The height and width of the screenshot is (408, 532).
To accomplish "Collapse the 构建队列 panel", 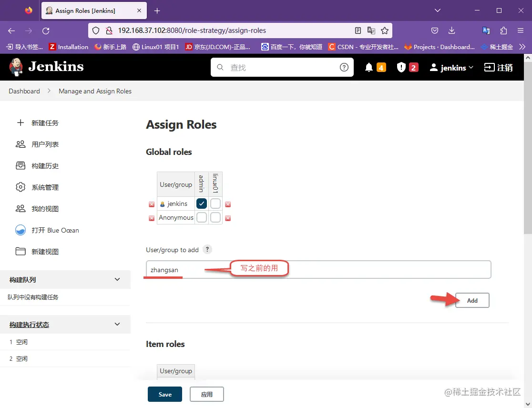I will (117, 279).
